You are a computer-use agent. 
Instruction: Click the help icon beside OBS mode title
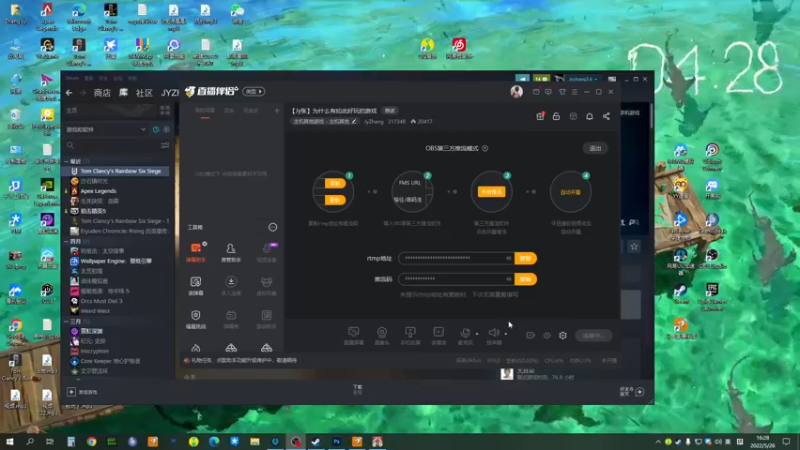[x=485, y=148]
